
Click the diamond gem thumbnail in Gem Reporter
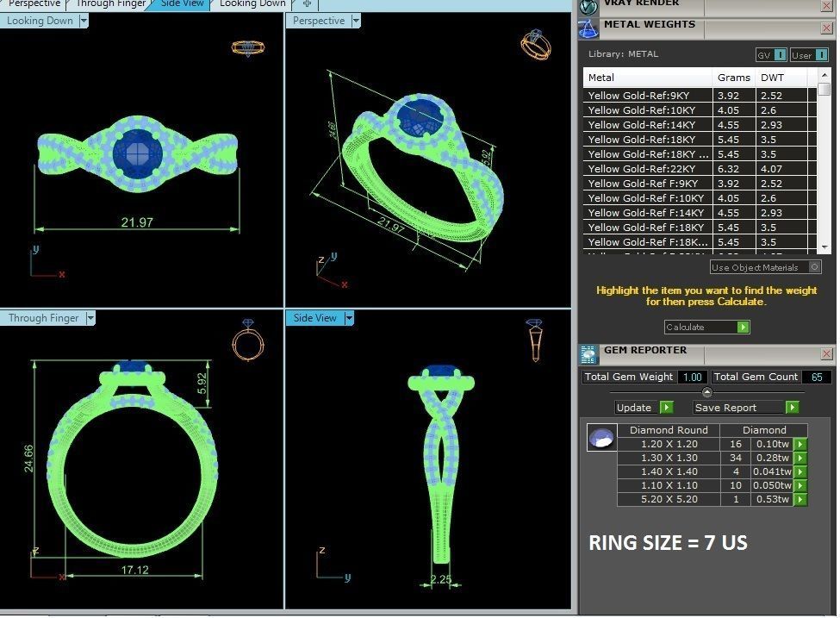[x=601, y=437]
